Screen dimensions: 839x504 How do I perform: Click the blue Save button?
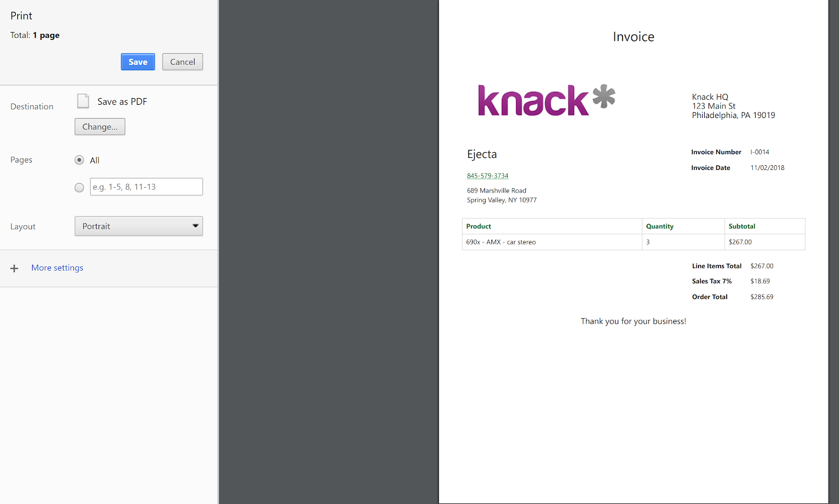pos(138,62)
